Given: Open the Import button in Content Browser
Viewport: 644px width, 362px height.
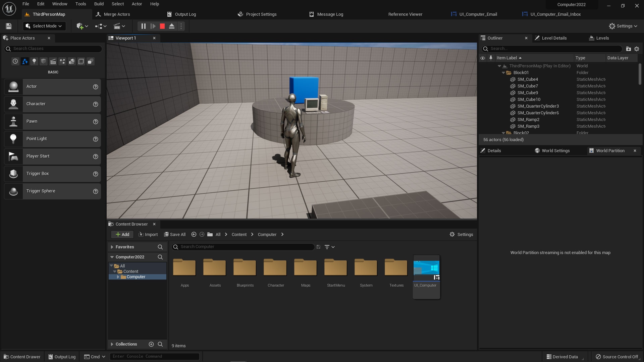Looking at the screenshot, I should (x=148, y=234).
